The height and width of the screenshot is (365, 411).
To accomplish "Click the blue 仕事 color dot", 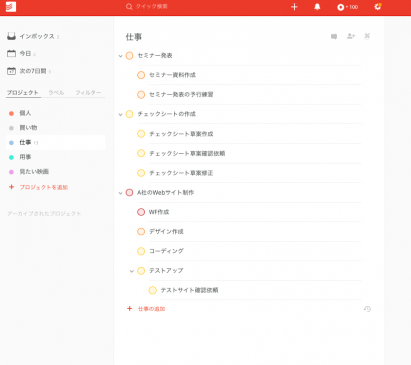I will 11,143.
